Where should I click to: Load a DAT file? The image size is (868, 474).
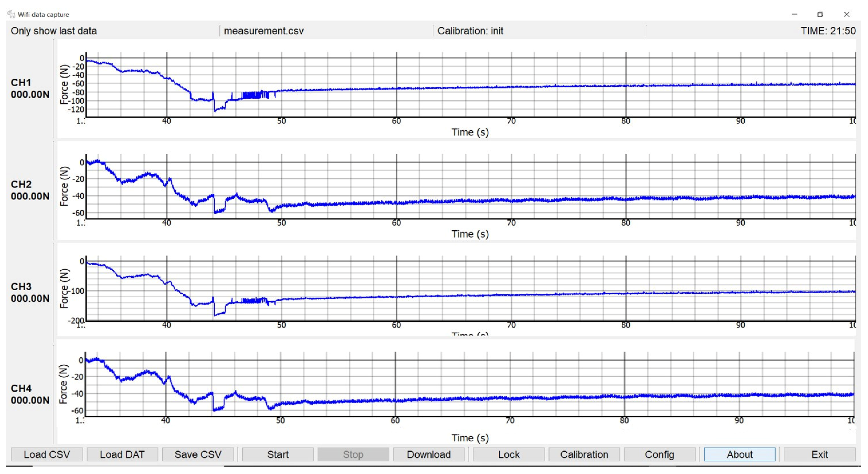pos(122,454)
